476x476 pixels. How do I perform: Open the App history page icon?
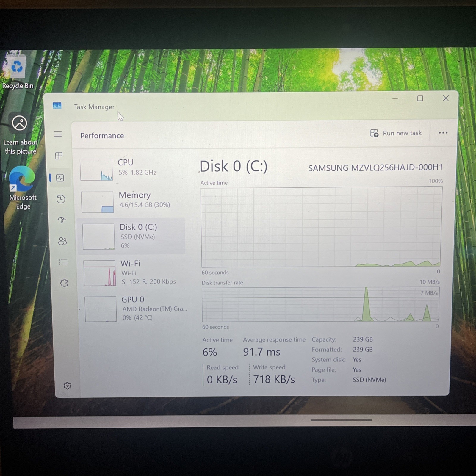pyautogui.click(x=61, y=199)
